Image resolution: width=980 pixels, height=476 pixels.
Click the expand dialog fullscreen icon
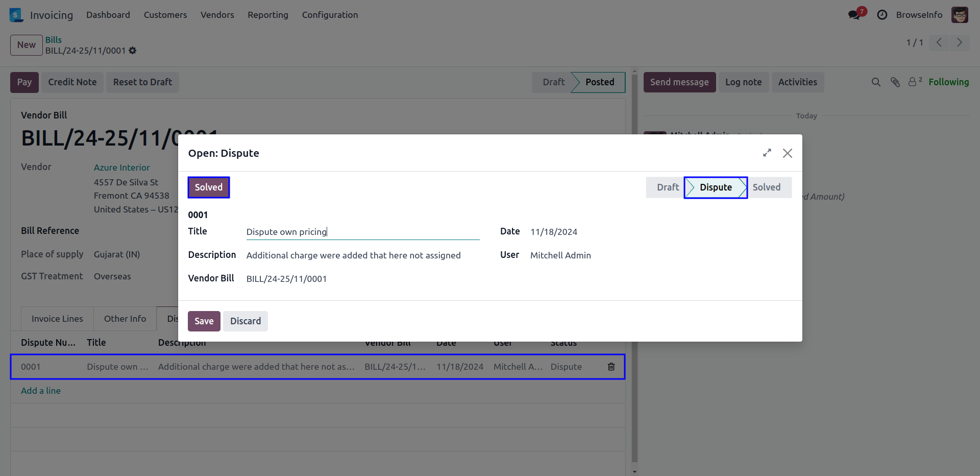click(x=767, y=153)
